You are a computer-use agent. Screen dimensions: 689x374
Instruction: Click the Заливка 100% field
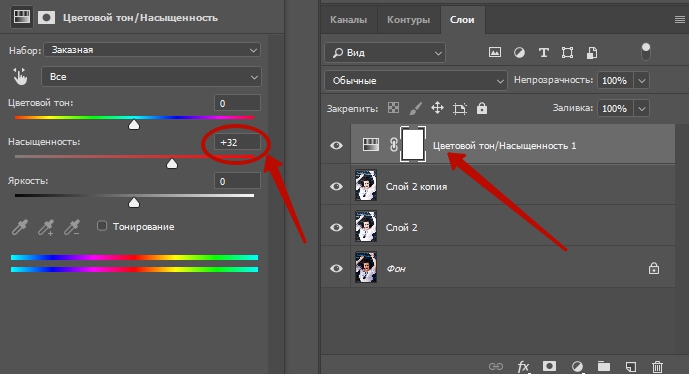pos(615,109)
